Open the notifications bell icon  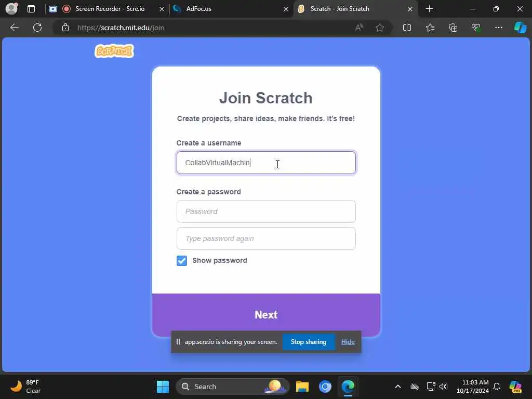point(497,387)
